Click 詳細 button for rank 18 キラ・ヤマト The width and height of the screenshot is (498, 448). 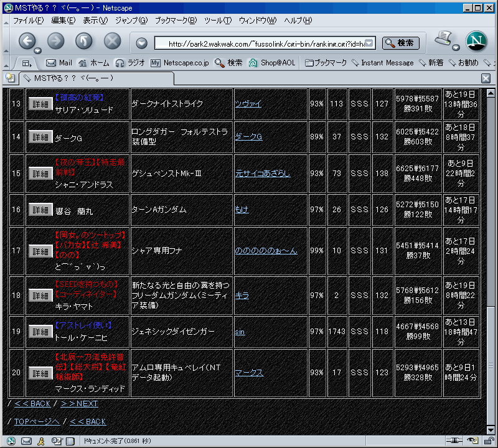tap(40, 296)
